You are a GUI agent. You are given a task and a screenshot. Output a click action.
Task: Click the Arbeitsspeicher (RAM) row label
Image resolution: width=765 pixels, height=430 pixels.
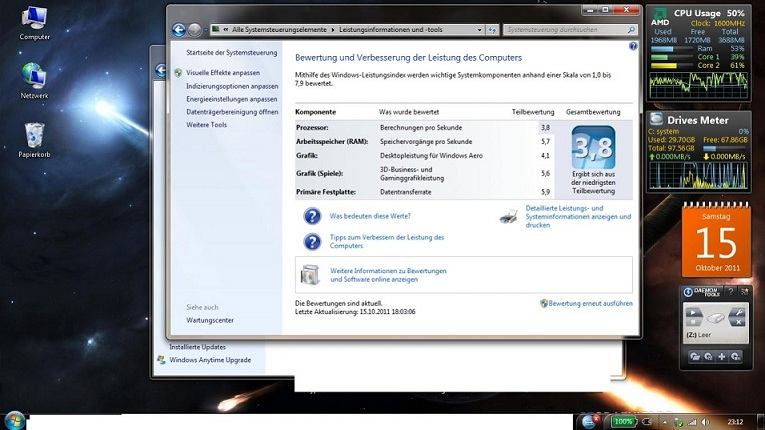click(332, 142)
